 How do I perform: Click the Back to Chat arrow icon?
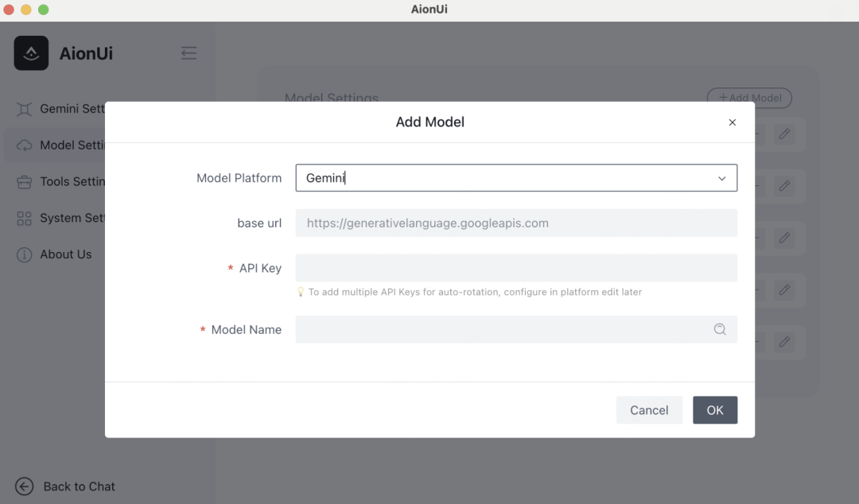(25, 487)
